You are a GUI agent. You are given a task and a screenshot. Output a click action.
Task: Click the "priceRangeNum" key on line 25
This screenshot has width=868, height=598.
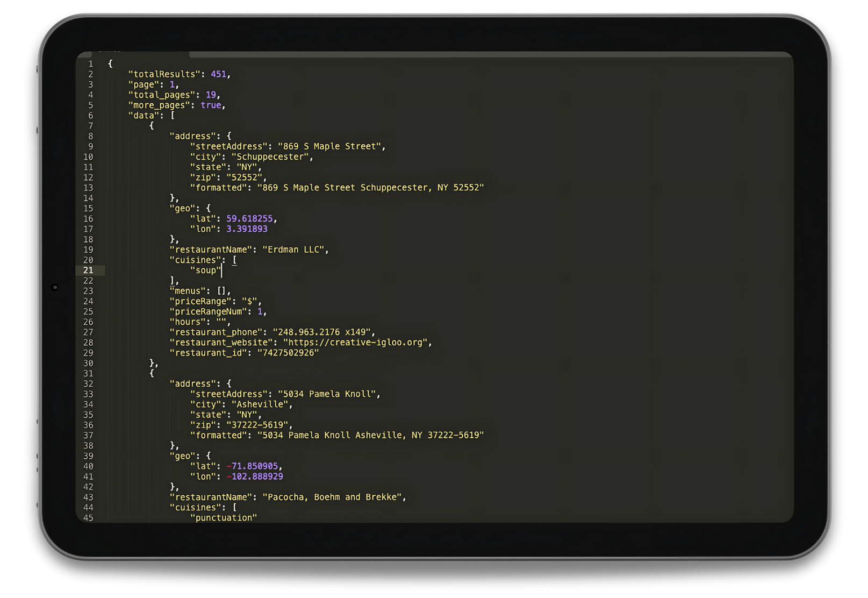point(208,311)
